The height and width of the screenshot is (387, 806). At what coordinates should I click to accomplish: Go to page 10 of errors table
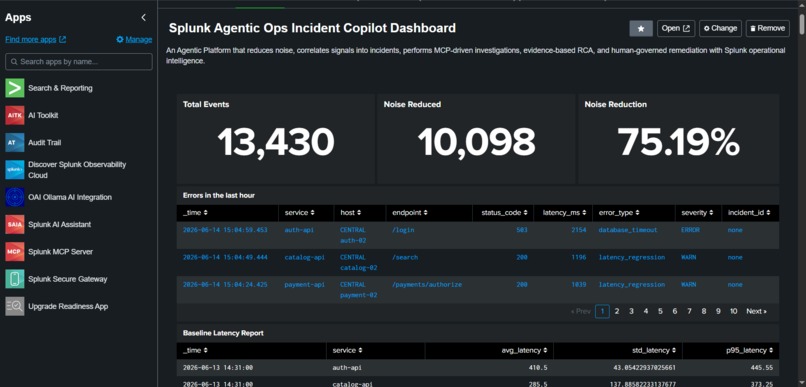[x=734, y=311]
